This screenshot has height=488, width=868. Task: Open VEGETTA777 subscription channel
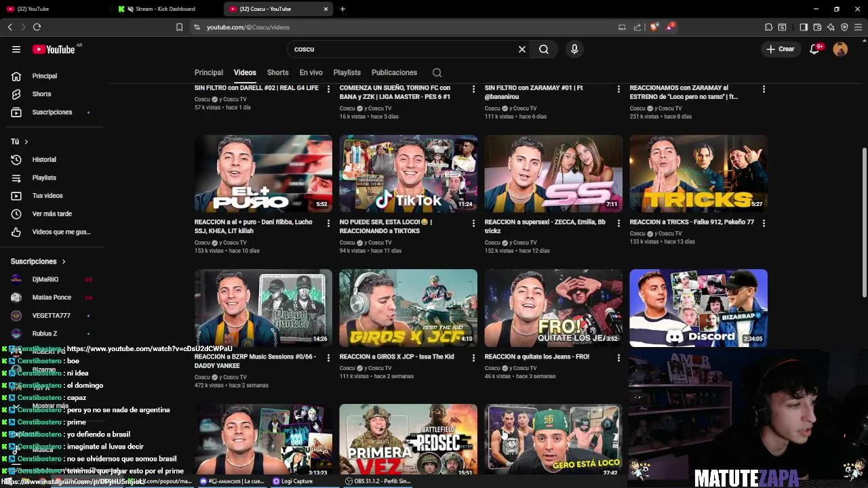(x=52, y=315)
